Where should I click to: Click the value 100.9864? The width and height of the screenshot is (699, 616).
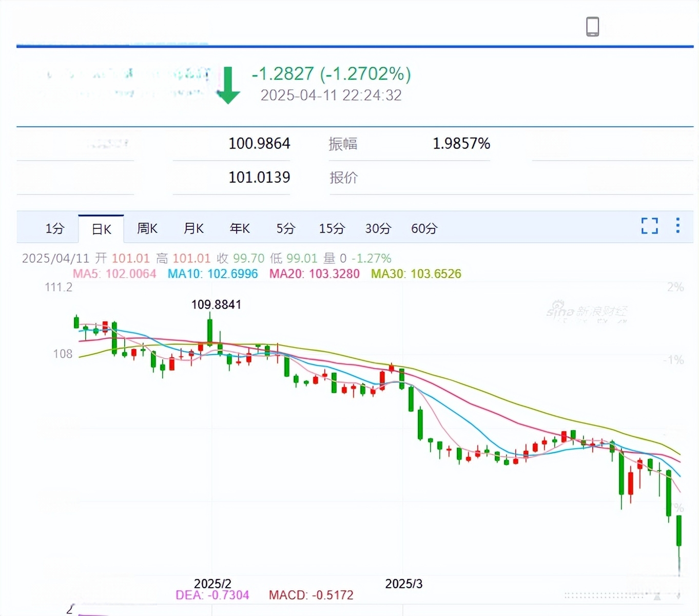tap(259, 143)
